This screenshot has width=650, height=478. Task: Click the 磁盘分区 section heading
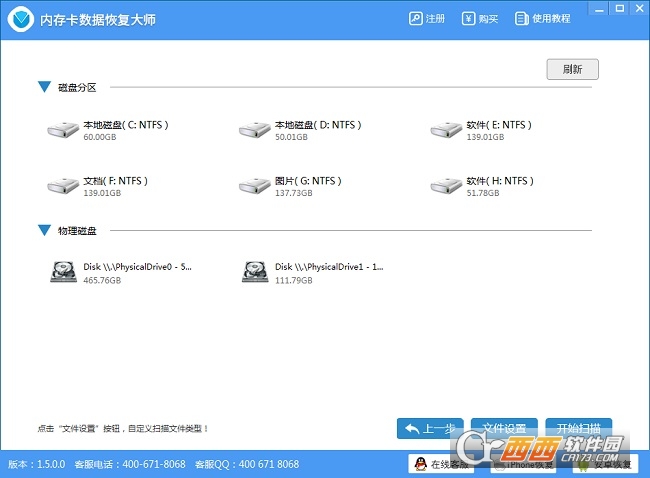click(x=77, y=87)
